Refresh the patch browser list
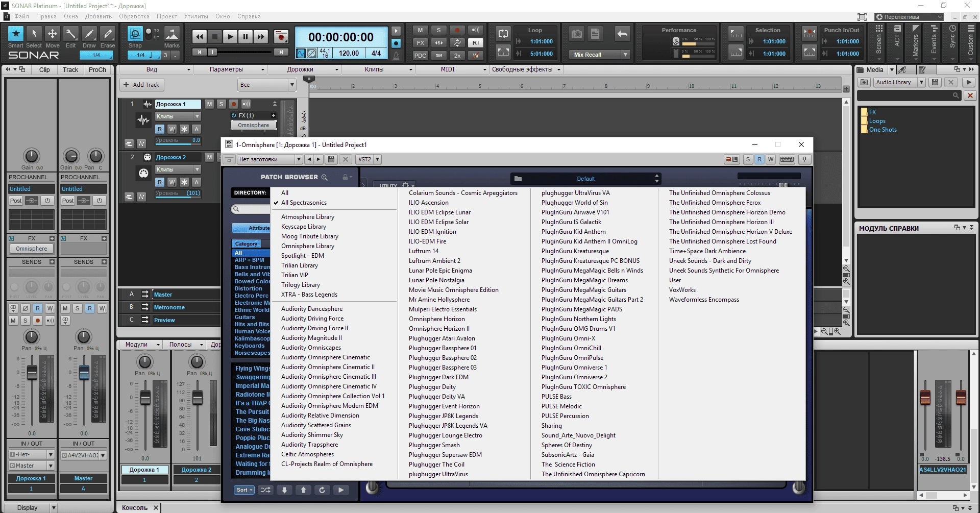The image size is (980, 513). (322, 490)
